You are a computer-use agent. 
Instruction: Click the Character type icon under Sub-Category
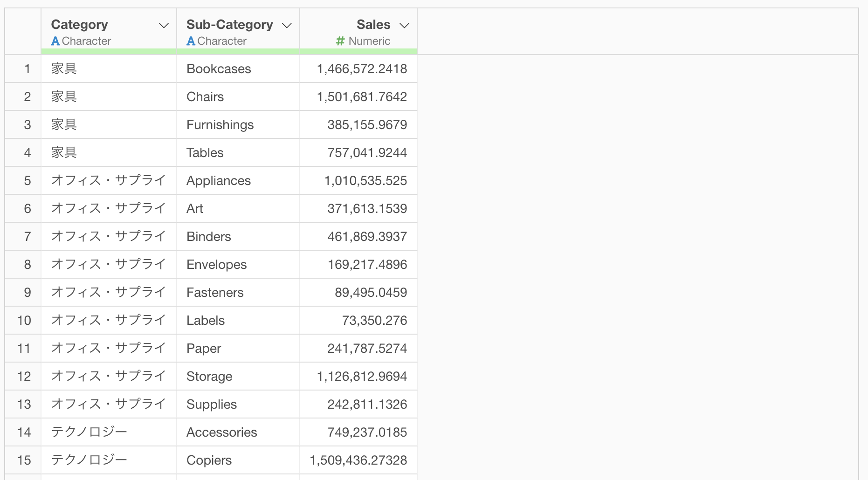[x=191, y=41]
